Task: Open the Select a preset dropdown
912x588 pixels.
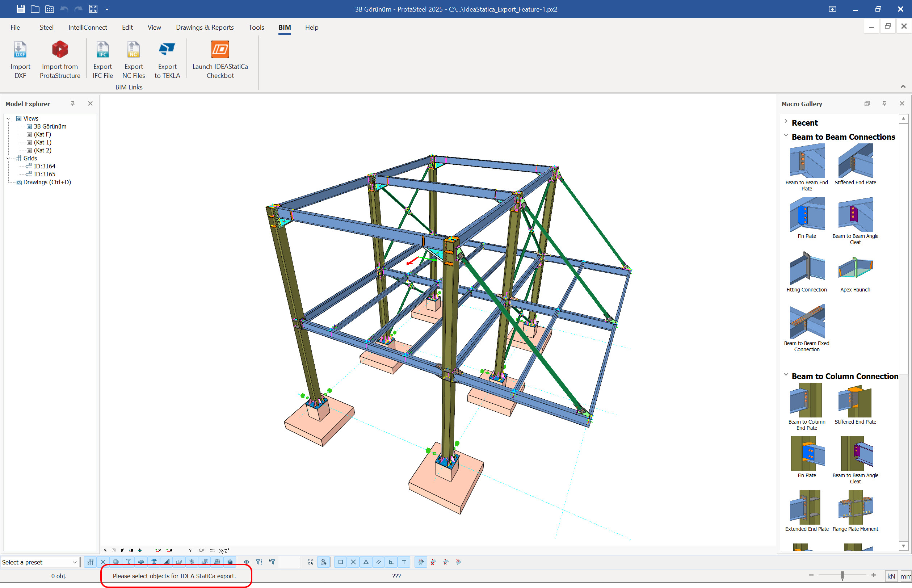Action: (75, 562)
